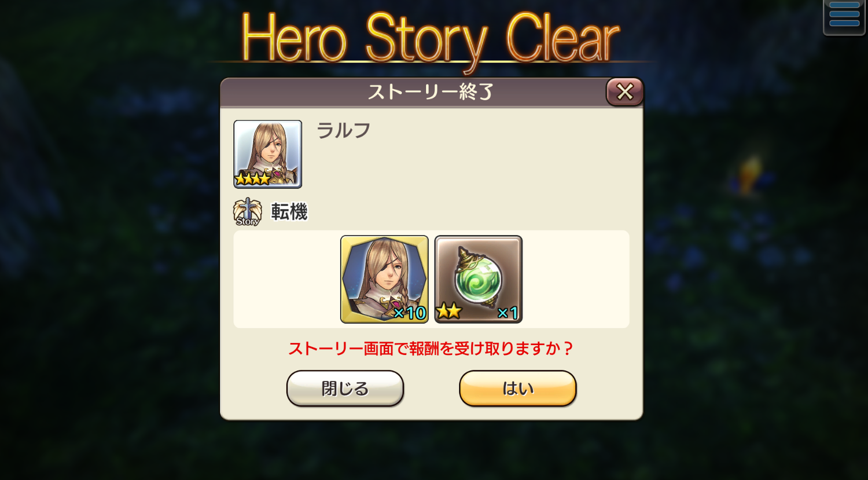
Task: Click the red reward confirmation question text
Action: [431, 349]
